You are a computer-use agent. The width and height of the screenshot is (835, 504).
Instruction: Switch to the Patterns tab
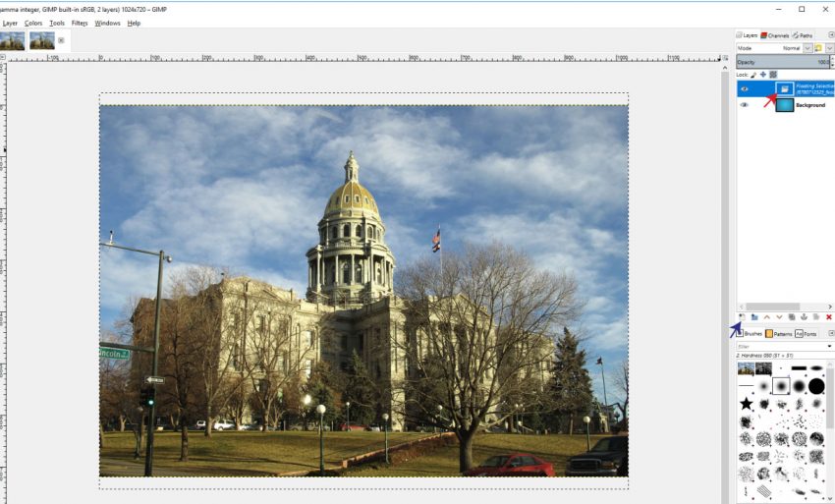pos(779,333)
